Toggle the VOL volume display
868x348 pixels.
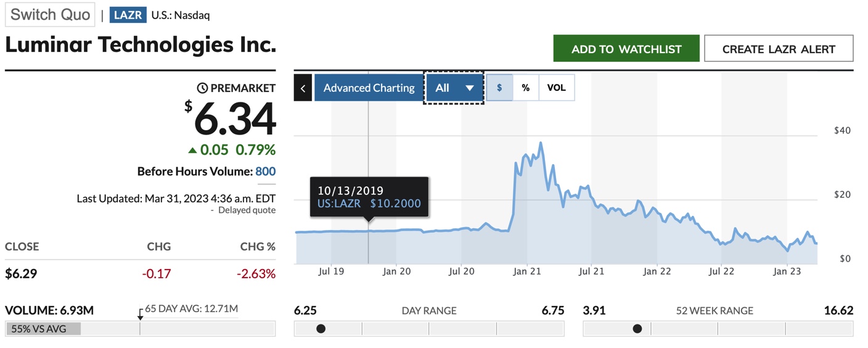(x=556, y=88)
